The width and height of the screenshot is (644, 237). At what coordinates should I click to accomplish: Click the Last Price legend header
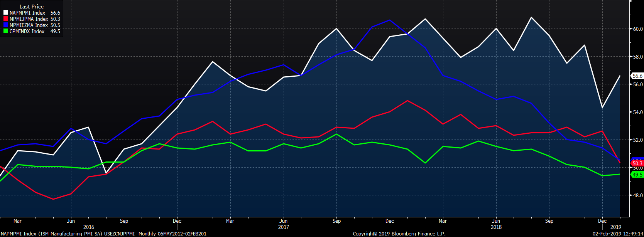32,7
